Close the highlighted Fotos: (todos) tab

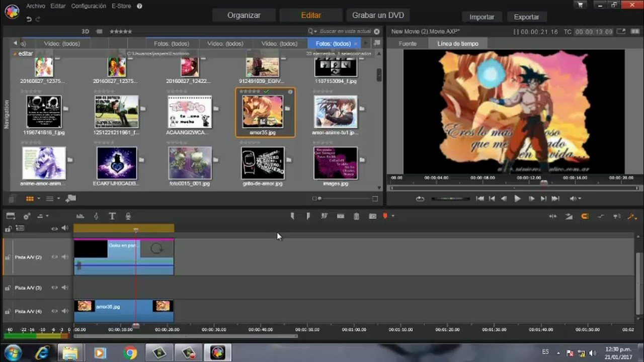click(x=356, y=44)
